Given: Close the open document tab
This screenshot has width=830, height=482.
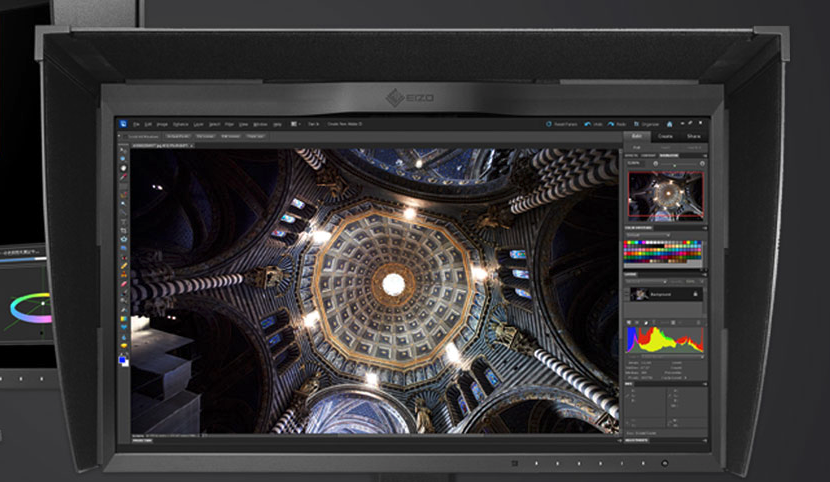Looking at the screenshot, I should (x=192, y=145).
